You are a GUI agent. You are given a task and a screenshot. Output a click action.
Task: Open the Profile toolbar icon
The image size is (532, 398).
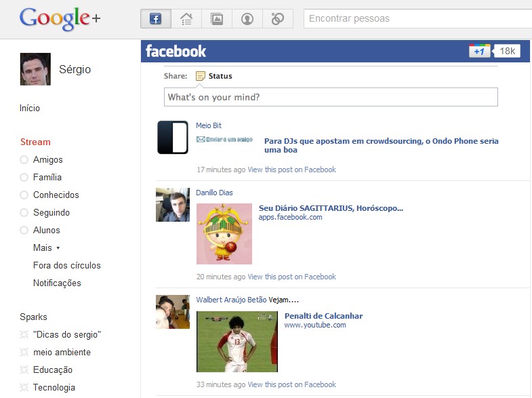coord(247,19)
